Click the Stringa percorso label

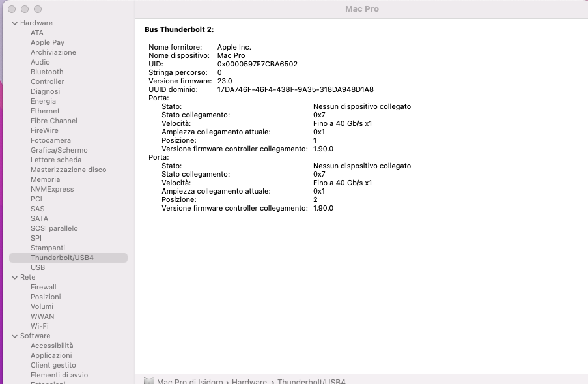[178, 72]
